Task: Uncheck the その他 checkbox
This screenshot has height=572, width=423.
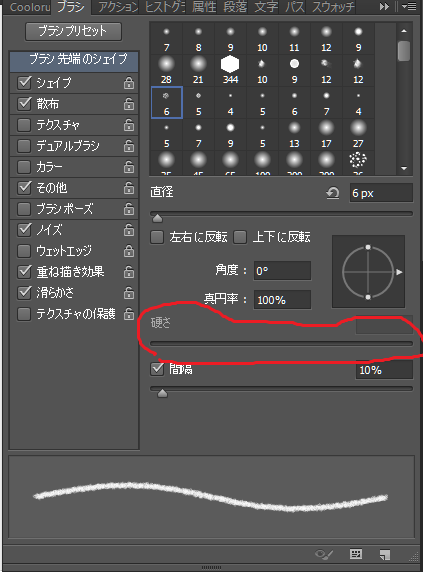Action: point(24,188)
